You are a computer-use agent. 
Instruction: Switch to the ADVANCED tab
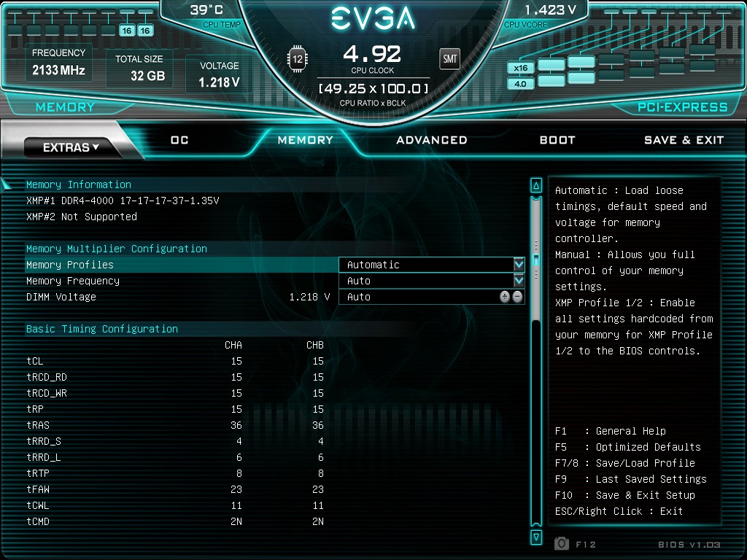(x=432, y=140)
